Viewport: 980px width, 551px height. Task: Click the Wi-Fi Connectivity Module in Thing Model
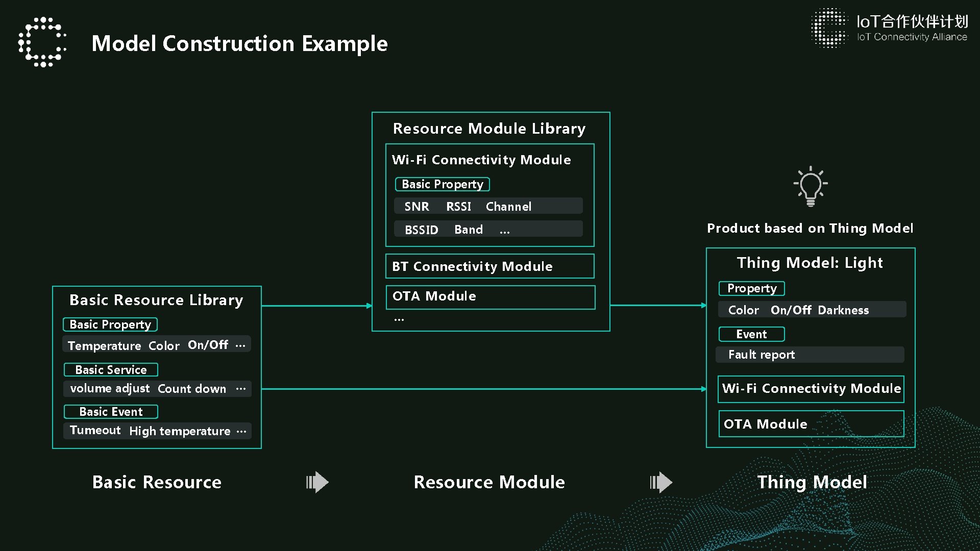click(x=811, y=389)
